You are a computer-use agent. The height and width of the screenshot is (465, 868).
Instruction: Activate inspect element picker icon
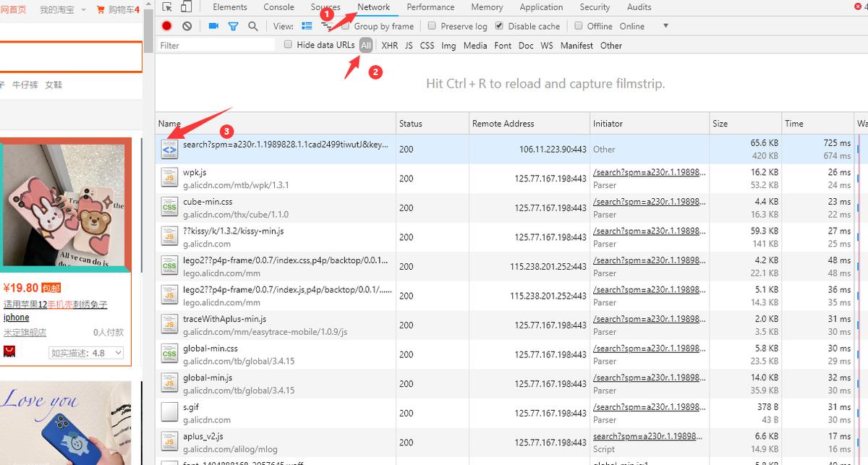(167, 7)
